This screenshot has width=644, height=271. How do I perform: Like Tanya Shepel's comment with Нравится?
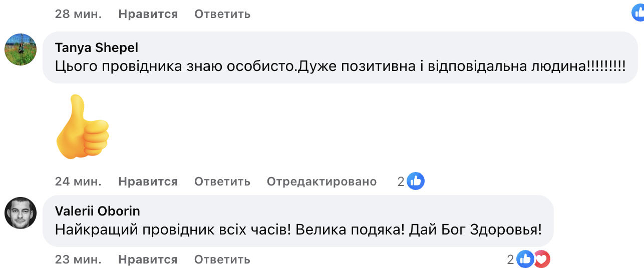point(148,181)
